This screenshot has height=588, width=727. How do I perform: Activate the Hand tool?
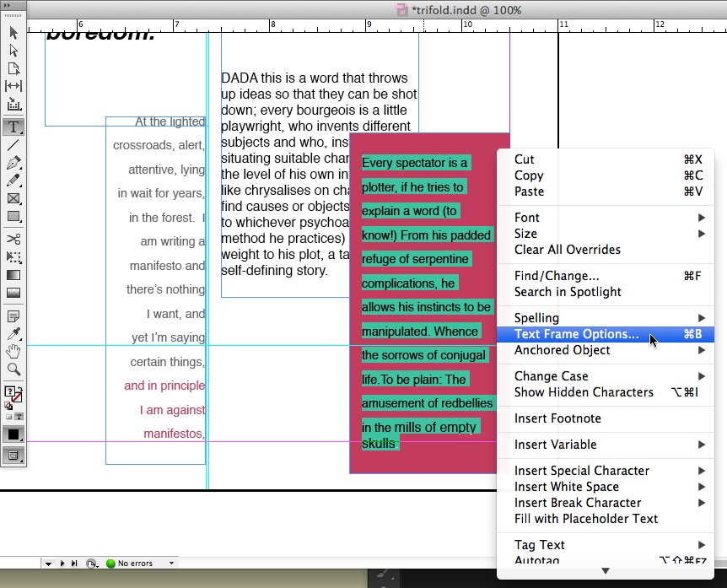(13, 352)
